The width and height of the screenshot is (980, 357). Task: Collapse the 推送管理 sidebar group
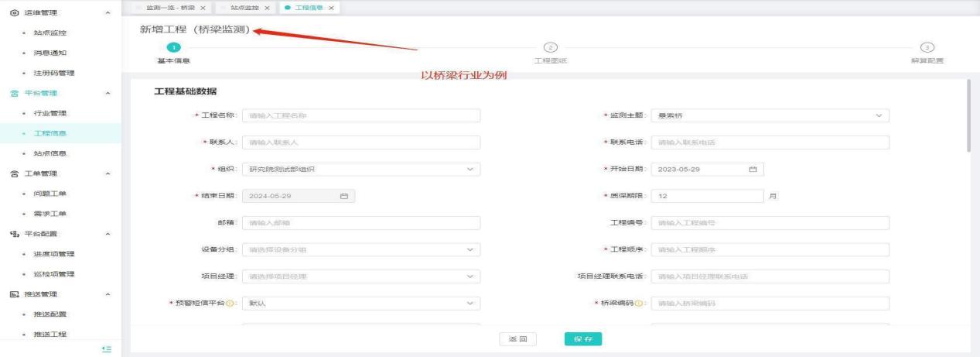tap(107, 294)
